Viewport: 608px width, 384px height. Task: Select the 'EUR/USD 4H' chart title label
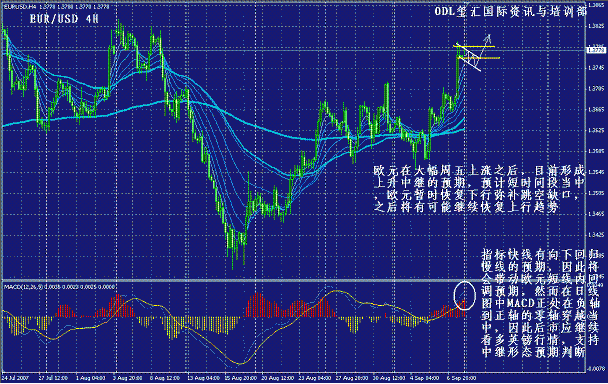[x=64, y=19]
